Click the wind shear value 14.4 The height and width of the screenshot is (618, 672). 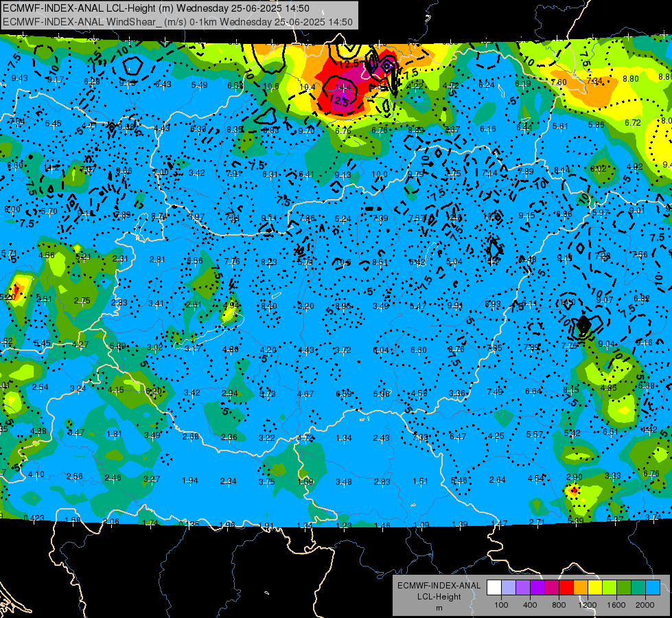coord(343,87)
